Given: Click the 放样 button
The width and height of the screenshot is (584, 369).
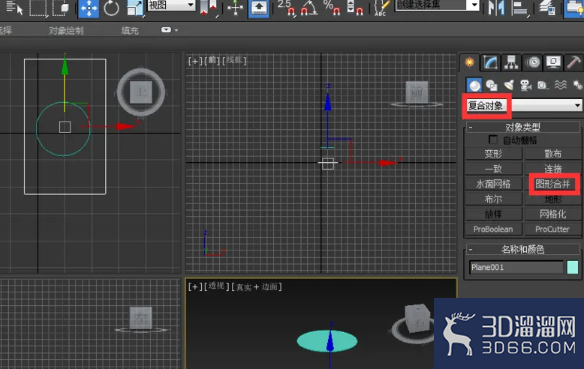Looking at the screenshot, I should pos(493,214).
